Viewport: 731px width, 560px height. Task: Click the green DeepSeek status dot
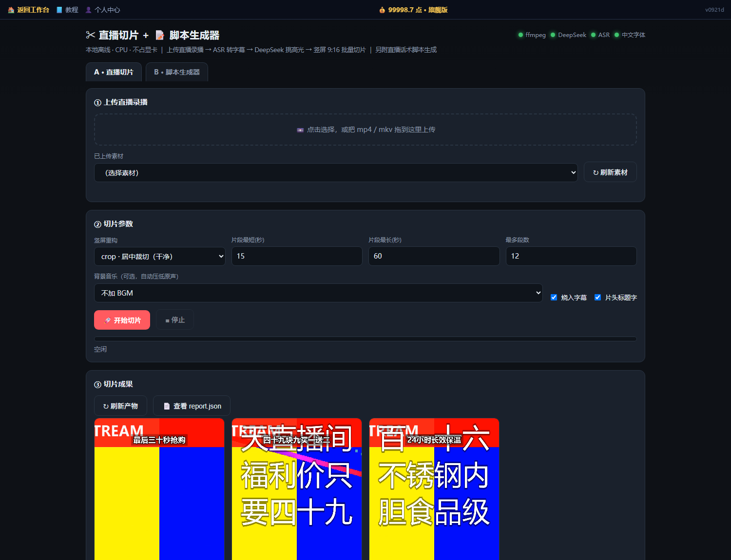553,35
